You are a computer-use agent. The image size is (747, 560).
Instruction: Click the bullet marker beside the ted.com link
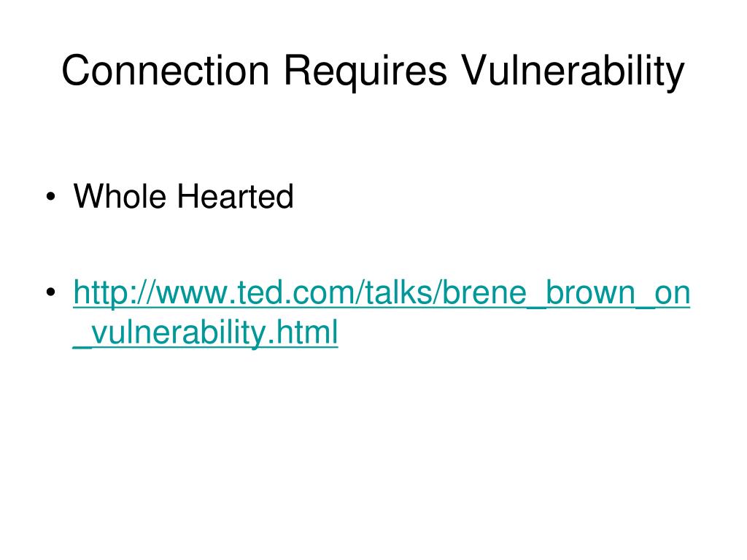tap(50, 292)
